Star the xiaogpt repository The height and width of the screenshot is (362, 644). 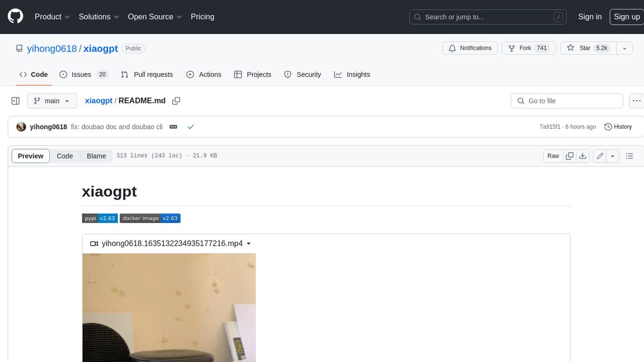pyautogui.click(x=588, y=48)
